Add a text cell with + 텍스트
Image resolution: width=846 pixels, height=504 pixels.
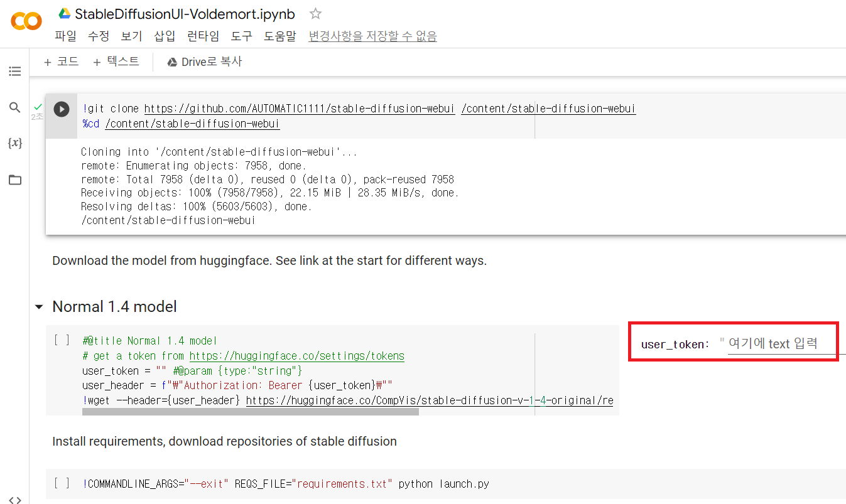coord(116,62)
